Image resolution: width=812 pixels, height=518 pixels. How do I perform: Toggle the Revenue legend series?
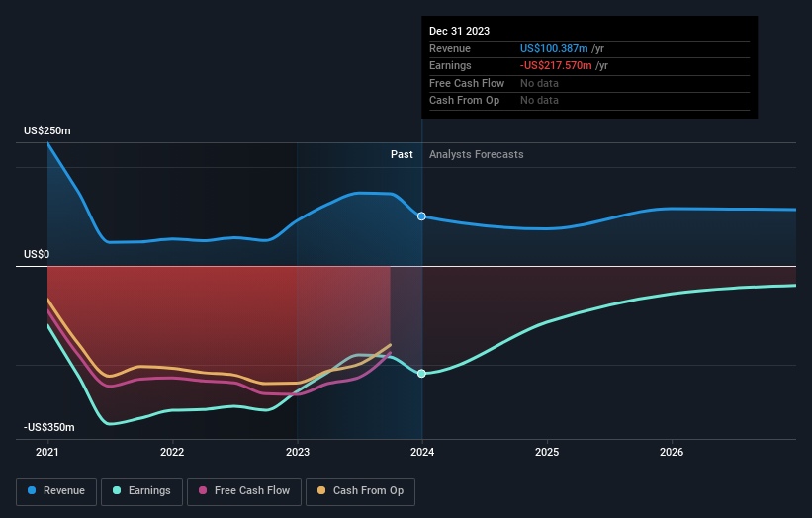tap(56, 491)
